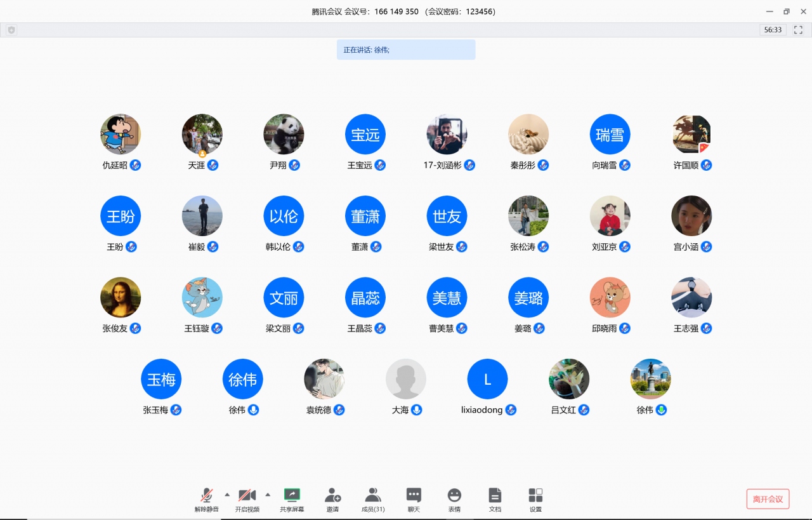Open the members (31) list

(x=373, y=495)
